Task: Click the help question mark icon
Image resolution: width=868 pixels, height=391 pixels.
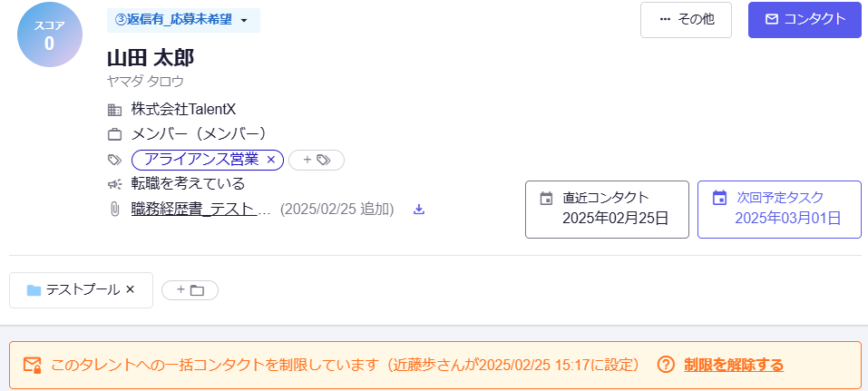Action: (x=666, y=365)
